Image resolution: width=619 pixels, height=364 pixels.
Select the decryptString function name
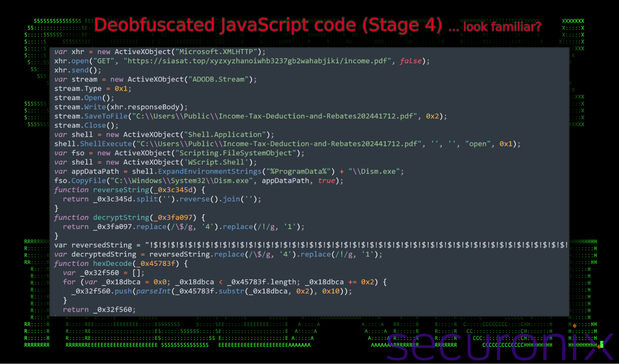[121, 217]
